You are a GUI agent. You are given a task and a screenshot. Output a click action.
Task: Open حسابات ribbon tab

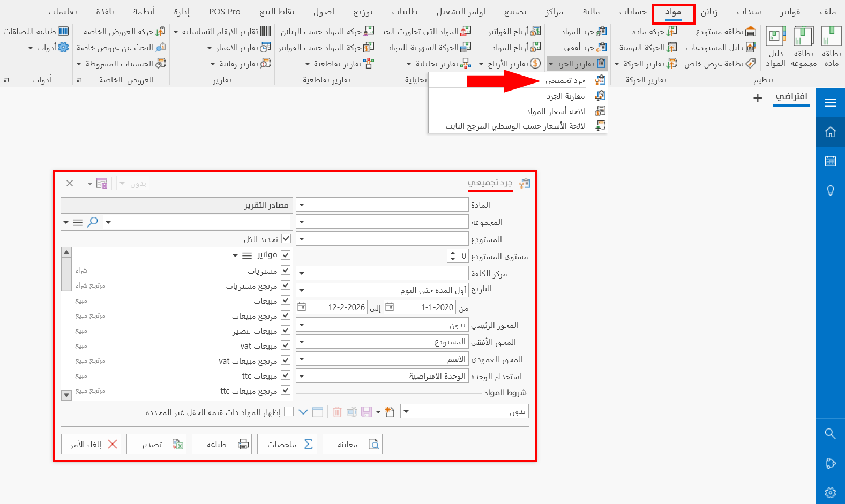633,12
